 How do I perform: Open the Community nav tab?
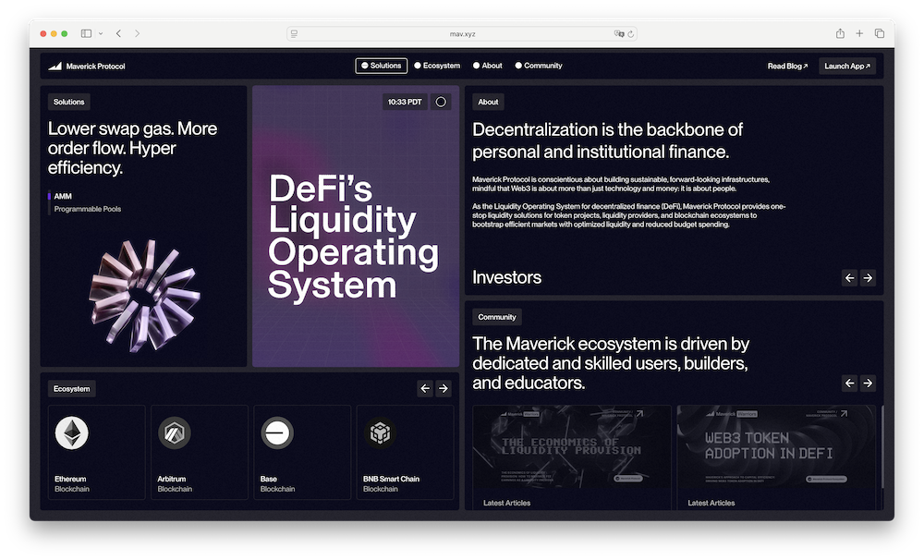[x=539, y=66]
